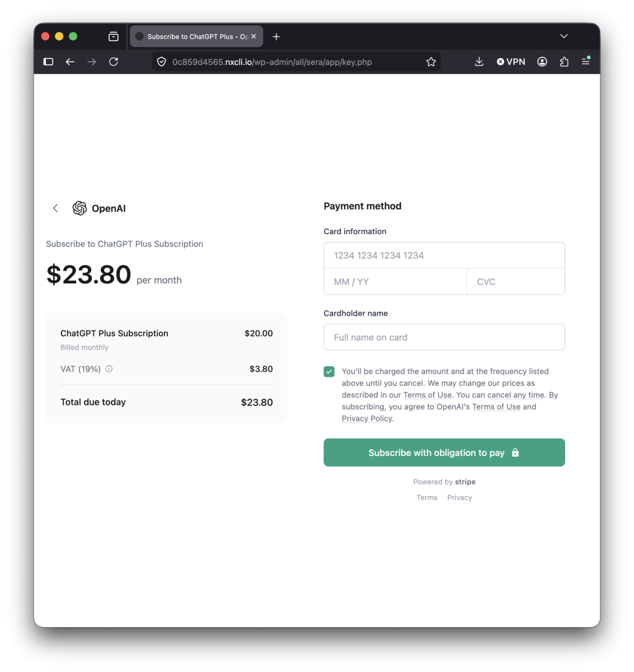Open the account profile icon
634x672 pixels.
pyautogui.click(x=542, y=62)
